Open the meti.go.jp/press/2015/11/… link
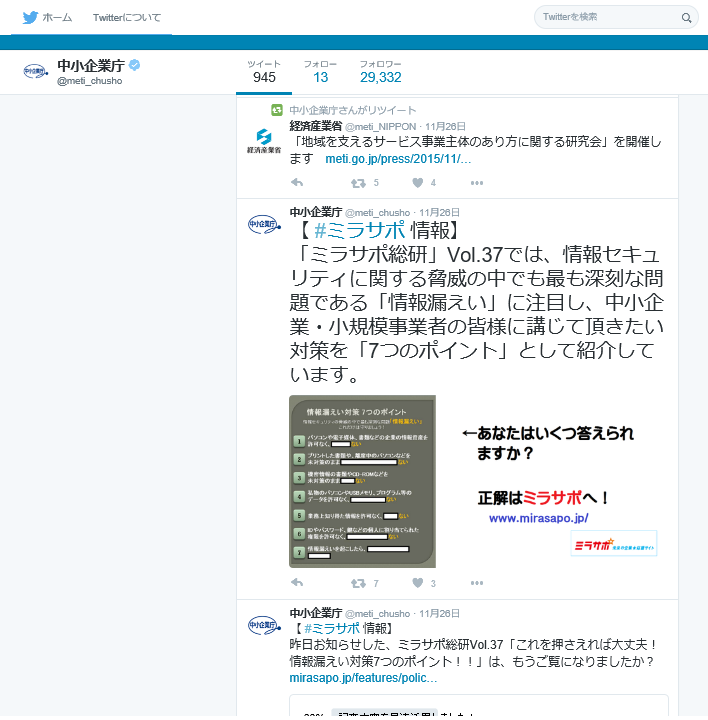This screenshot has width=708, height=720. pyautogui.click(x=398, y=159)
